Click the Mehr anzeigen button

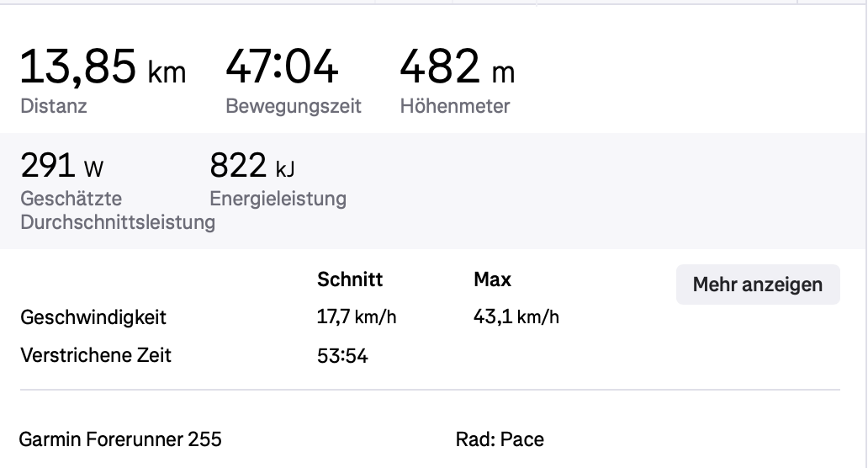click(757, 285)
